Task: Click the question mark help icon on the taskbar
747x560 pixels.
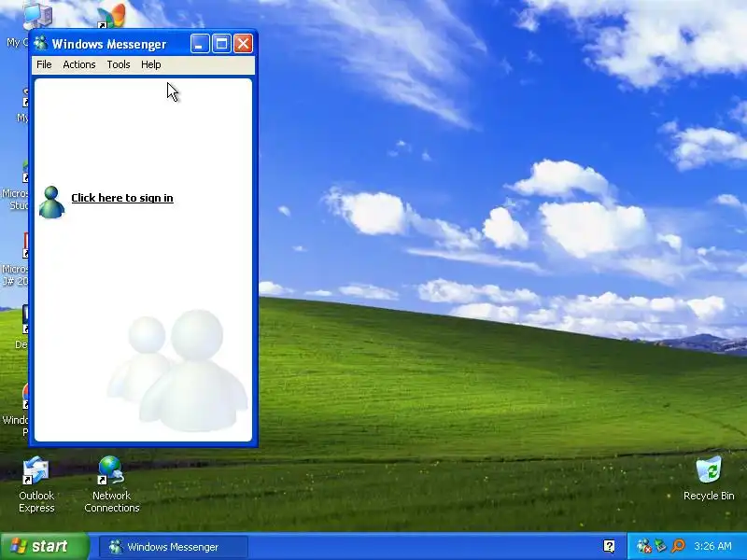Action: pyautogui.click(x=609, y=546)
